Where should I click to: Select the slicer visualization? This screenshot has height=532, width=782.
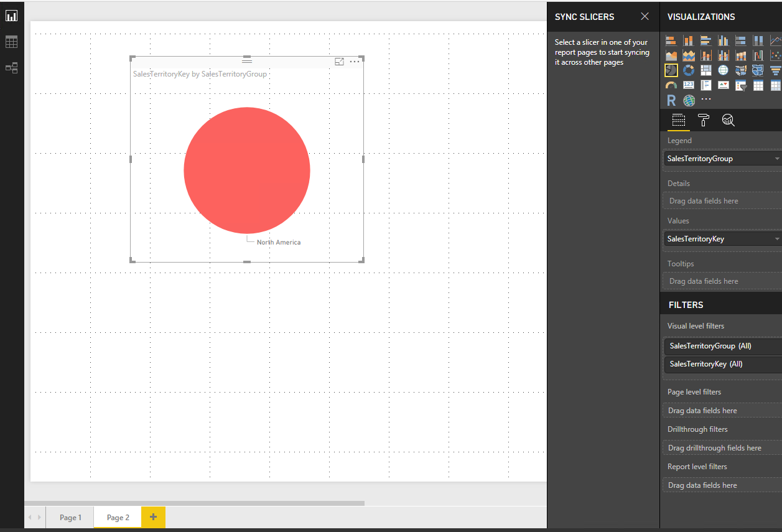(741, 85)
